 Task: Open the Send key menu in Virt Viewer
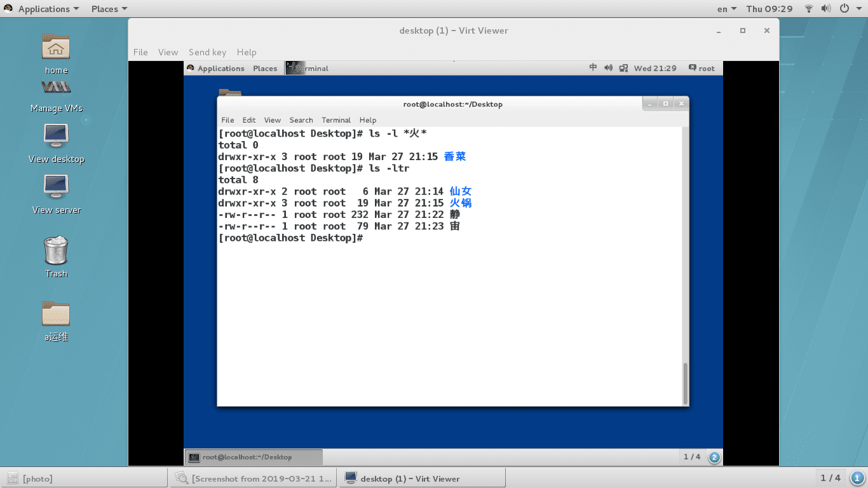[207, 52]
